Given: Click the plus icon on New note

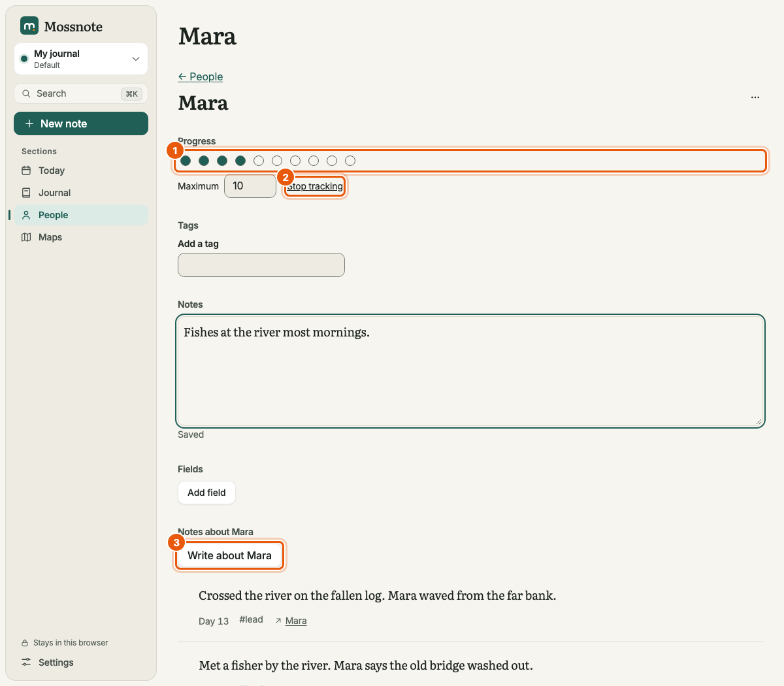Looking at the screenshot, I should tap(29, 123).
